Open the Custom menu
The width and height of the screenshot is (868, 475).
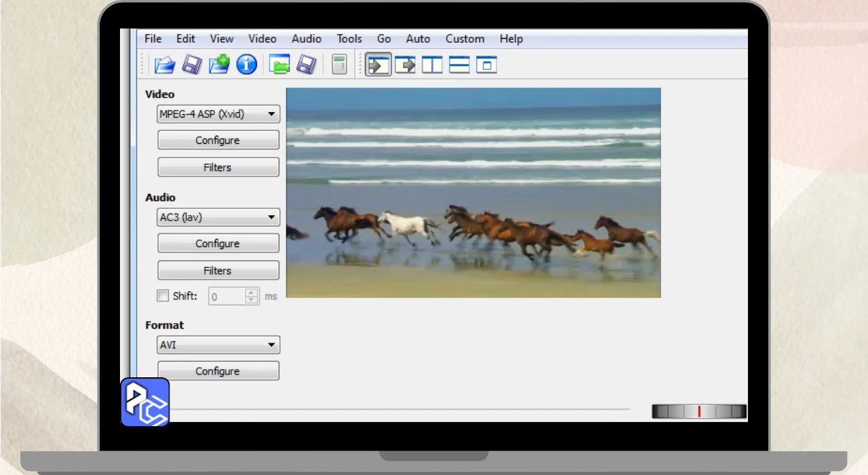[465, 39]
